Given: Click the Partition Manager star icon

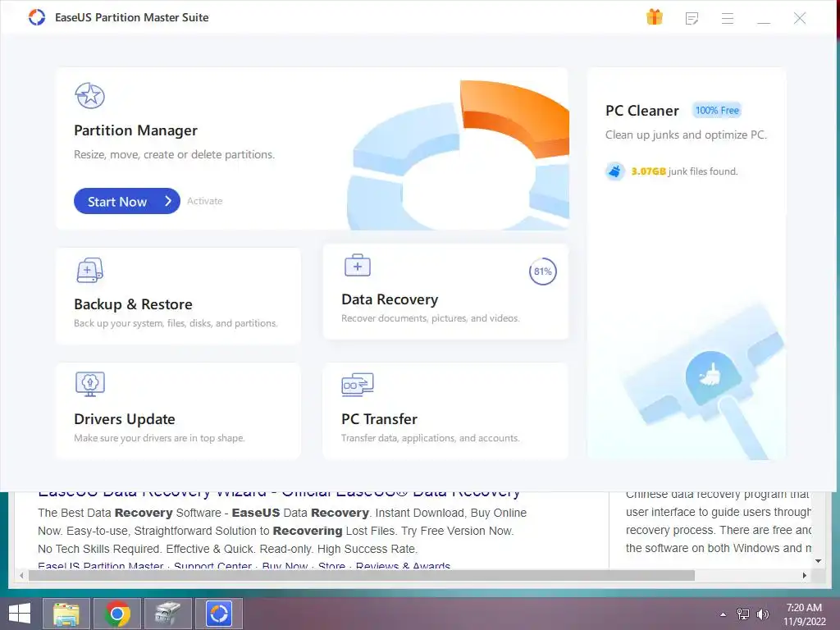Looking at the screenshot, I should coord(89,96).
